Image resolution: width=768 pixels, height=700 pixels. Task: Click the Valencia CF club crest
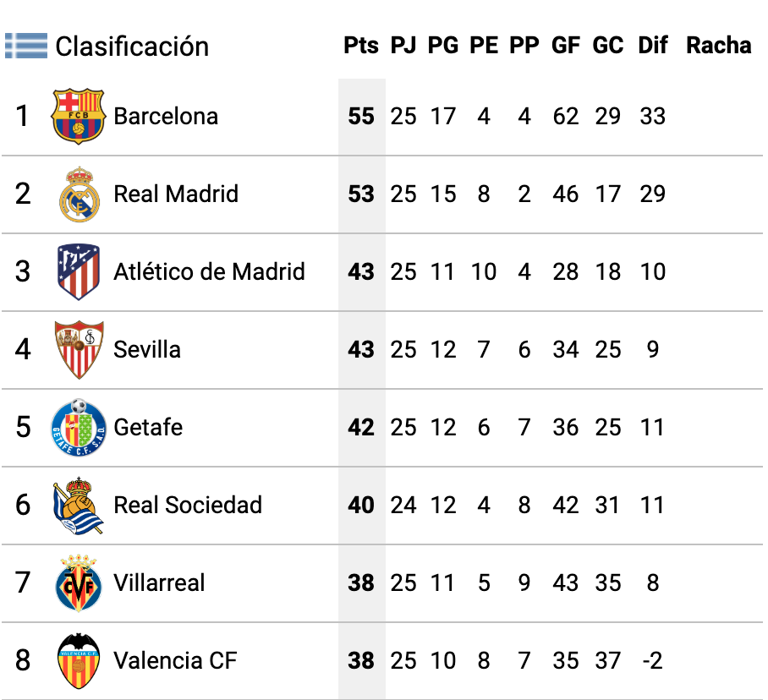79,661
